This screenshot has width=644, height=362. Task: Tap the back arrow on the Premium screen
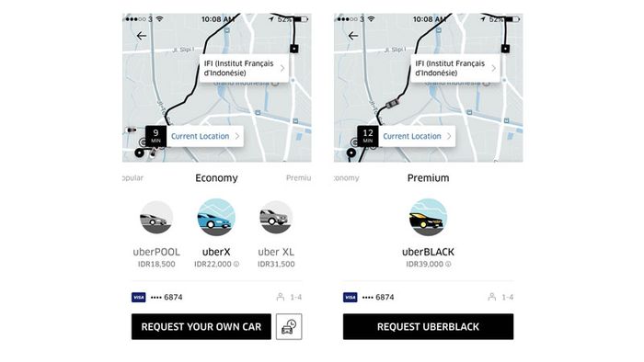click(353, 36)
